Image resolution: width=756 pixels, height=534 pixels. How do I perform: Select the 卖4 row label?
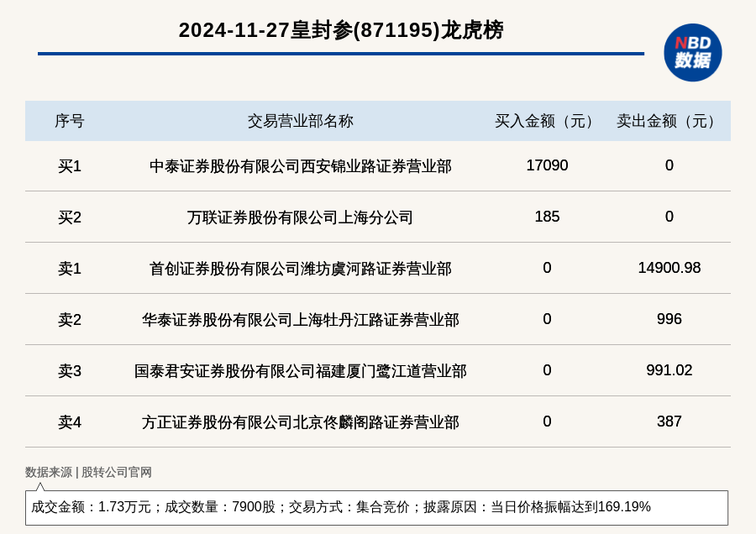click(70, 422)
